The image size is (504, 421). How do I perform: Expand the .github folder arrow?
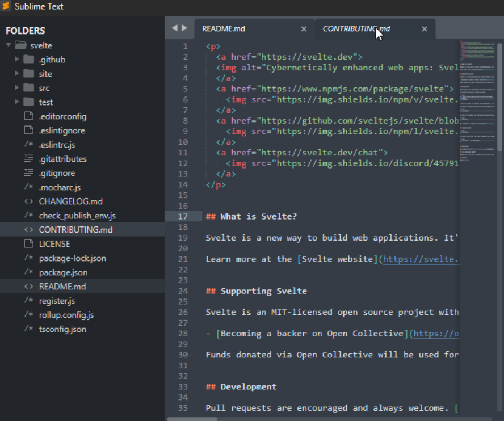point(16,59)
